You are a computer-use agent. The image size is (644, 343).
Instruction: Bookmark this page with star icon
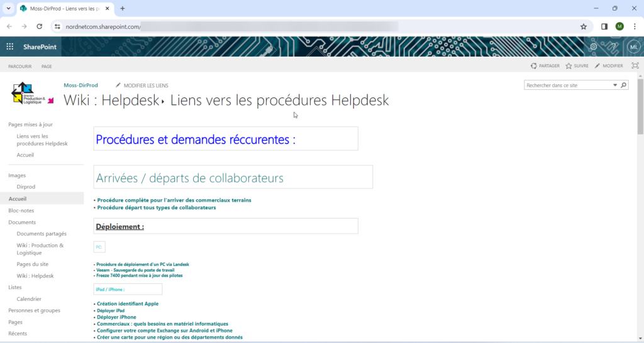pyautogui.click(x=583, y=26)
